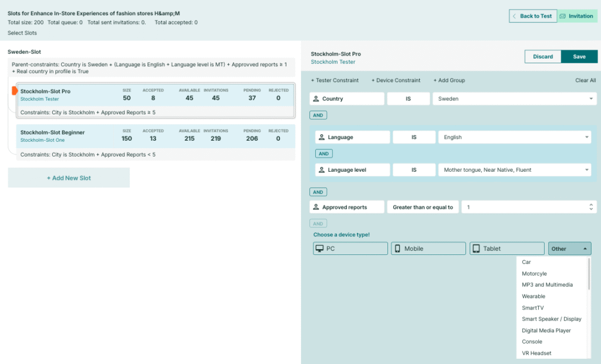Open the Sweden country value dropdown
Screen dimensions: 601x364
click(x=514, y=98)
